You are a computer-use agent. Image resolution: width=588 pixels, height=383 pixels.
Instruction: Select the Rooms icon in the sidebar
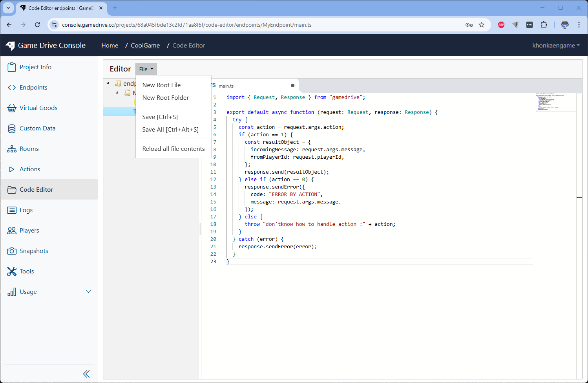(12, 148)
